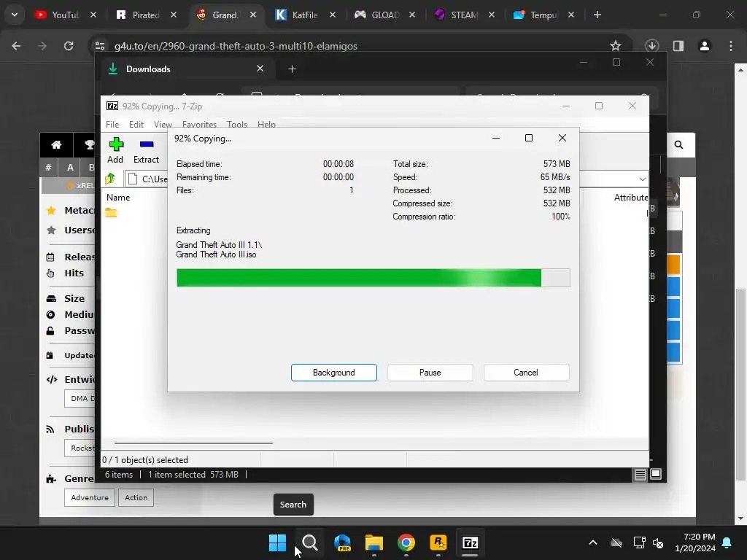
Task: Open a new Chrome tab
Action: point(597,15)
